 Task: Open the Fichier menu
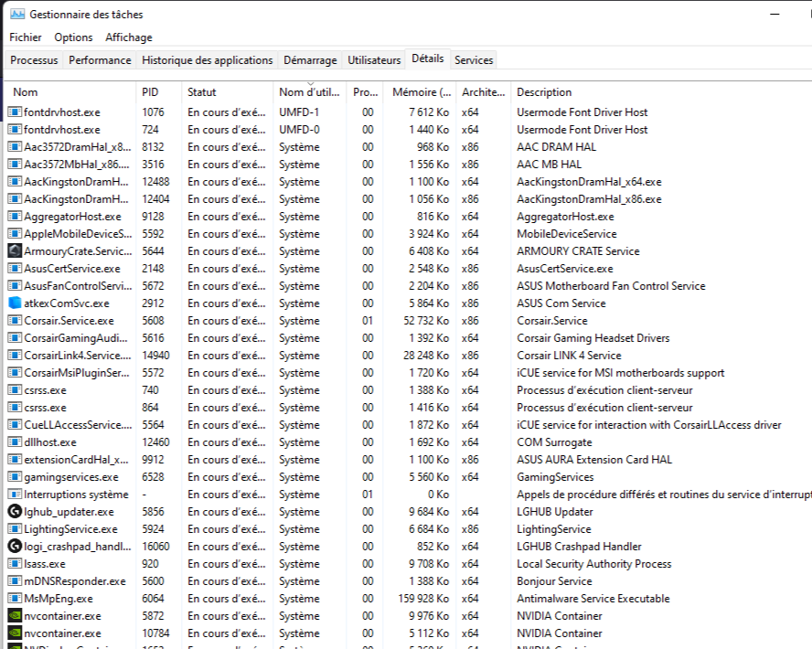click(26, 37)
